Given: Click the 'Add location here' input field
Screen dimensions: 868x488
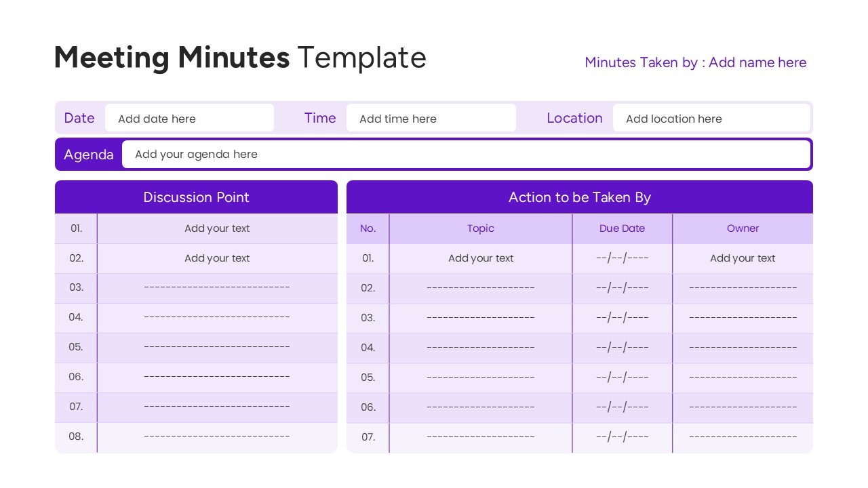Looking at the screenshot, I should coord(711,118).
